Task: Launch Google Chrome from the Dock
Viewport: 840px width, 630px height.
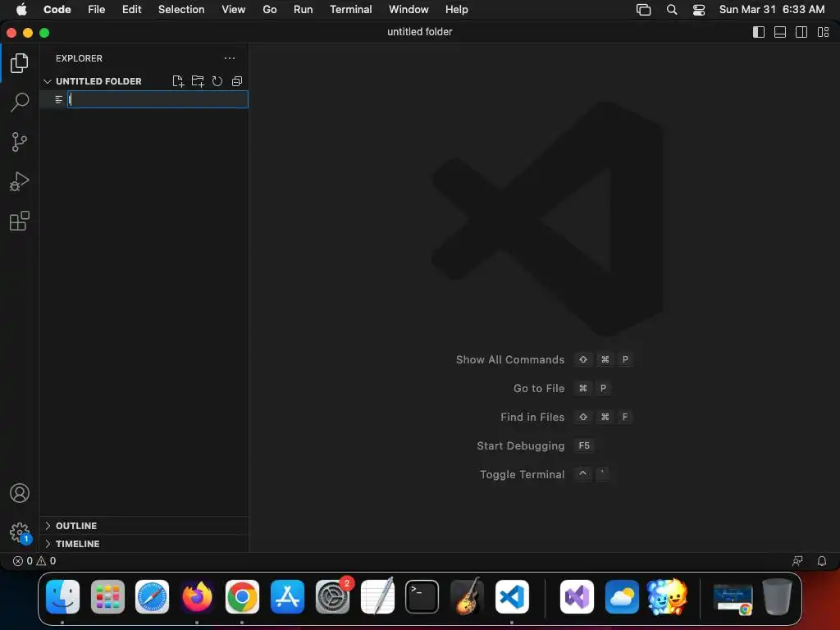Action: coord(242,596)
